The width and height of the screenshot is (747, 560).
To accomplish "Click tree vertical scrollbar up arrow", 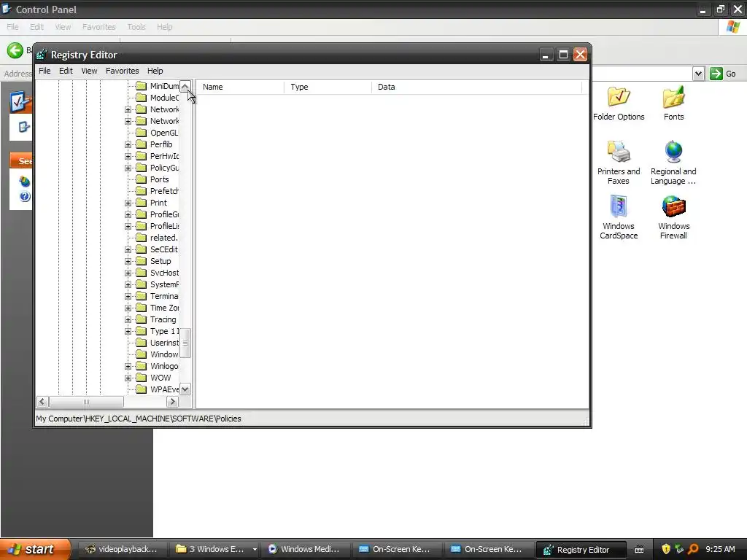I will 185,86.
